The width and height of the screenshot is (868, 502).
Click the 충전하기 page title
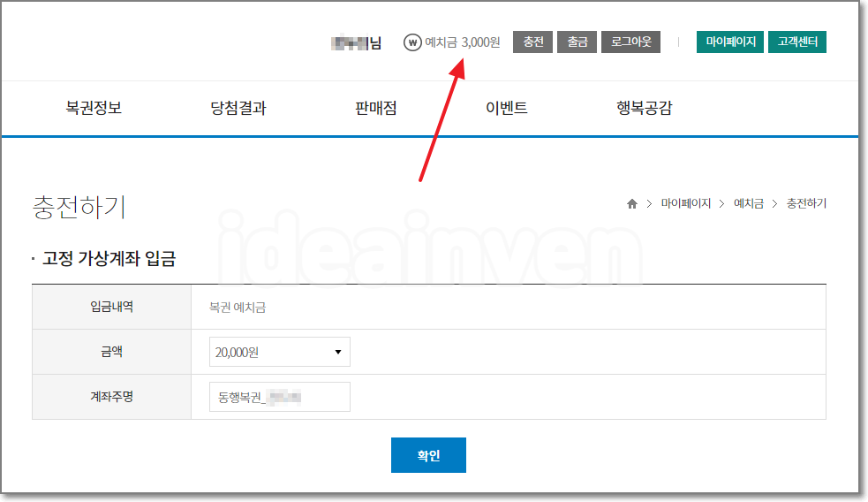[x=79, y=207]
